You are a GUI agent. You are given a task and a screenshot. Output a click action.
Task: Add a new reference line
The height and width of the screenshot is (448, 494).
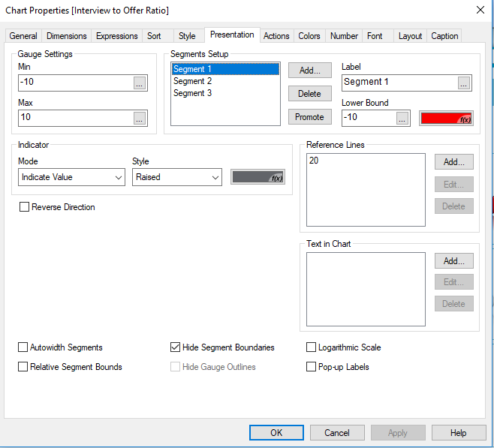(x=454, y=162)
